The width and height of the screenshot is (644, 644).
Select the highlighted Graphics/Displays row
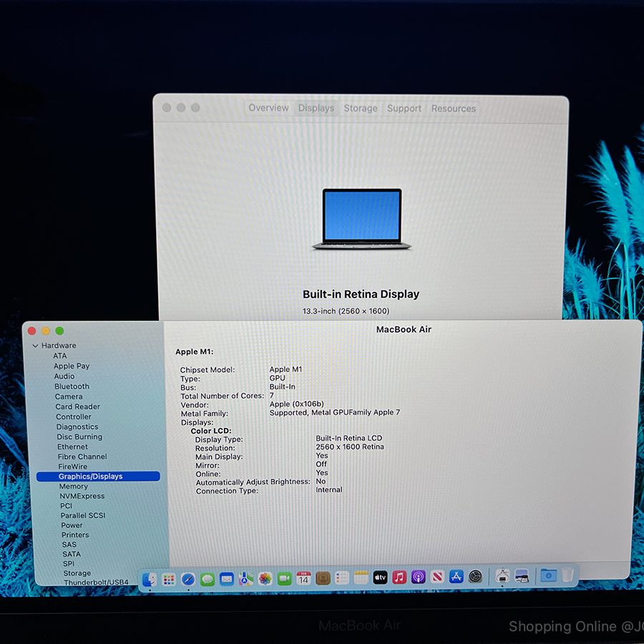coord(98,477)
